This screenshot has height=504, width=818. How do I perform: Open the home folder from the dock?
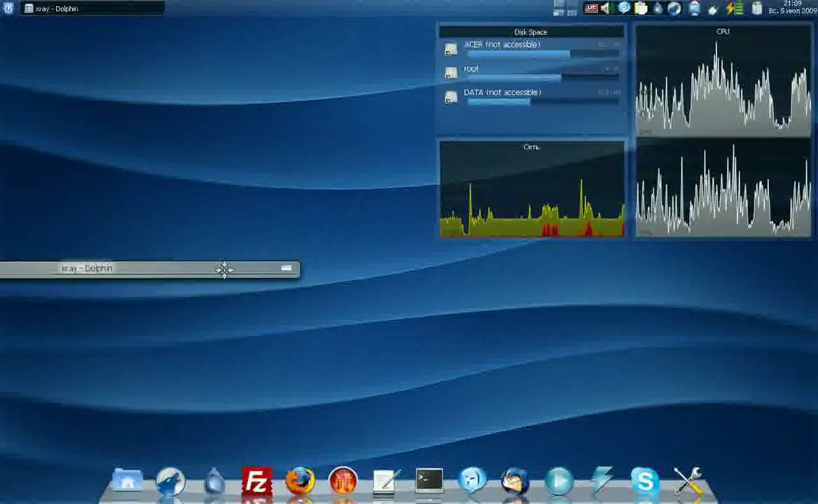click(127, 480)
